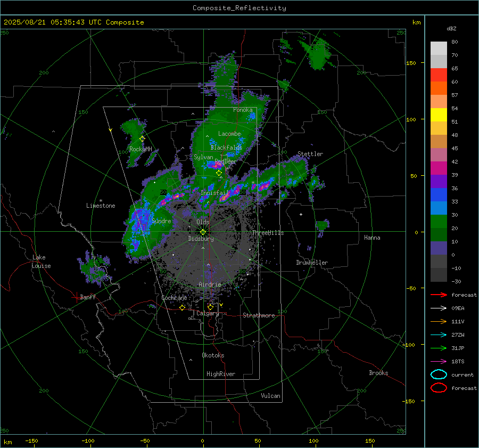
Task: Click the Blackfalds town label
Action: pyautogui.click(x=226, y=148)
